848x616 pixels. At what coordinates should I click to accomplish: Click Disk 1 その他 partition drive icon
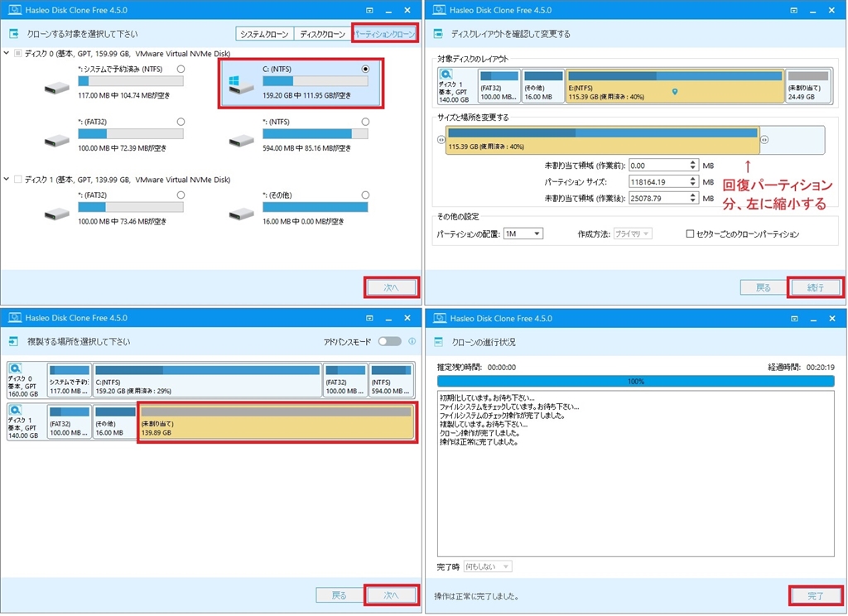tap(241, 214)
